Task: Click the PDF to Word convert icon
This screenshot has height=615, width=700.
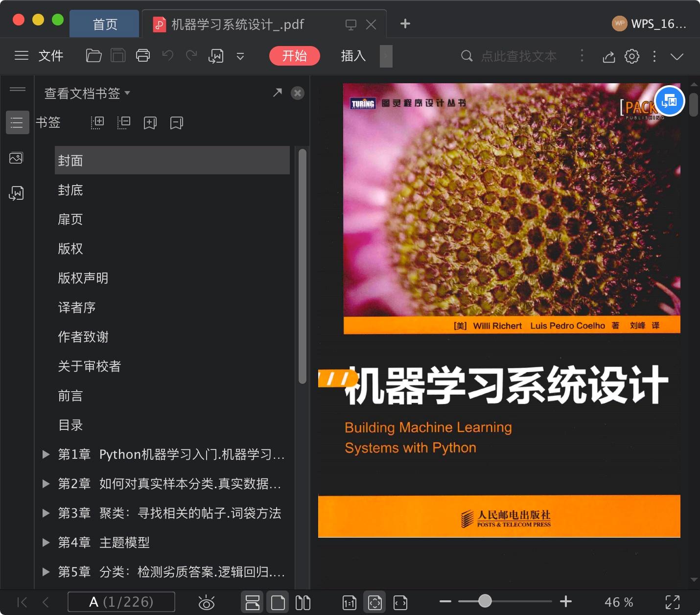Action: coord(216,56)
